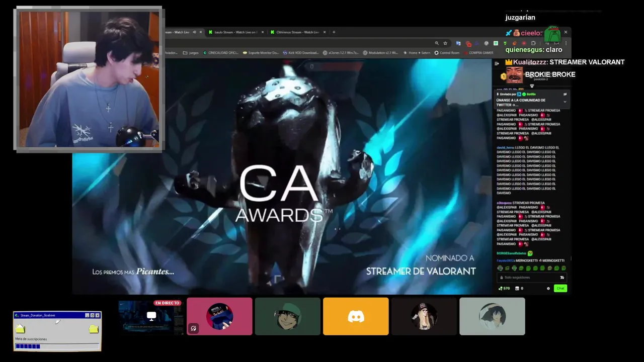This screenshot has width=644, height=362.
Task: Click the CA AWARDS video player
Action: (282, 176)
